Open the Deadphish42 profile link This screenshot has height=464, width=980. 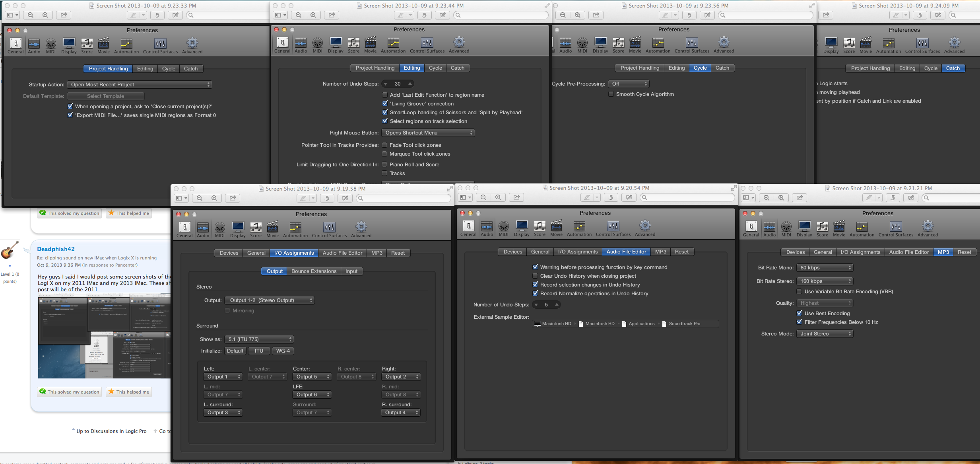[x=56, y=249]
